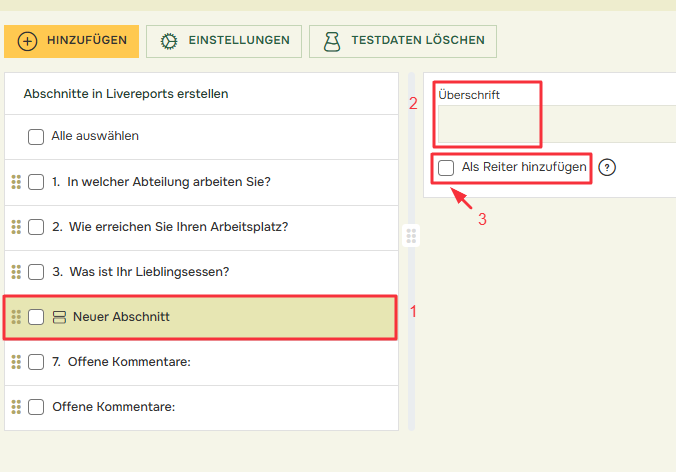Select checkbox for Arbeitsplatz question
Screen dimensions: 676x472
pyautogui.click(x=36, y=227)
